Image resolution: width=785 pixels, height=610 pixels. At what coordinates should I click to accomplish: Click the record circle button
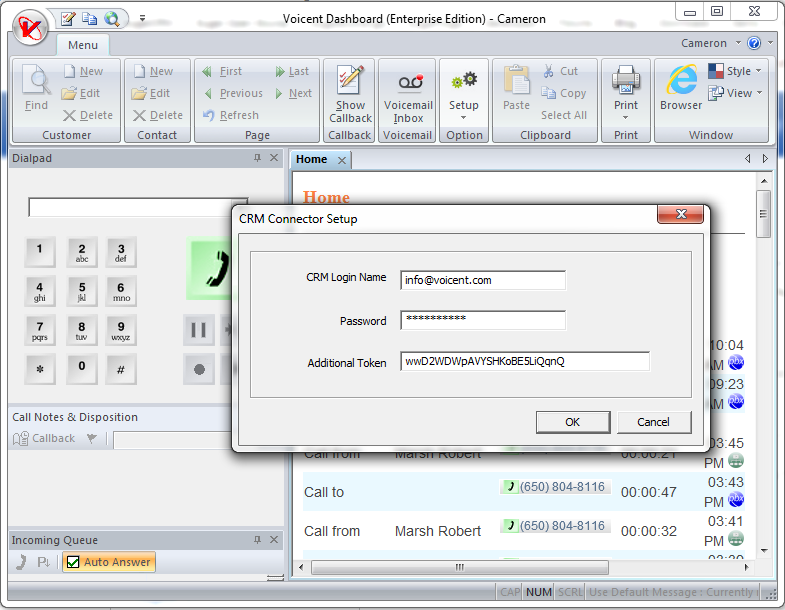point(199,370)
